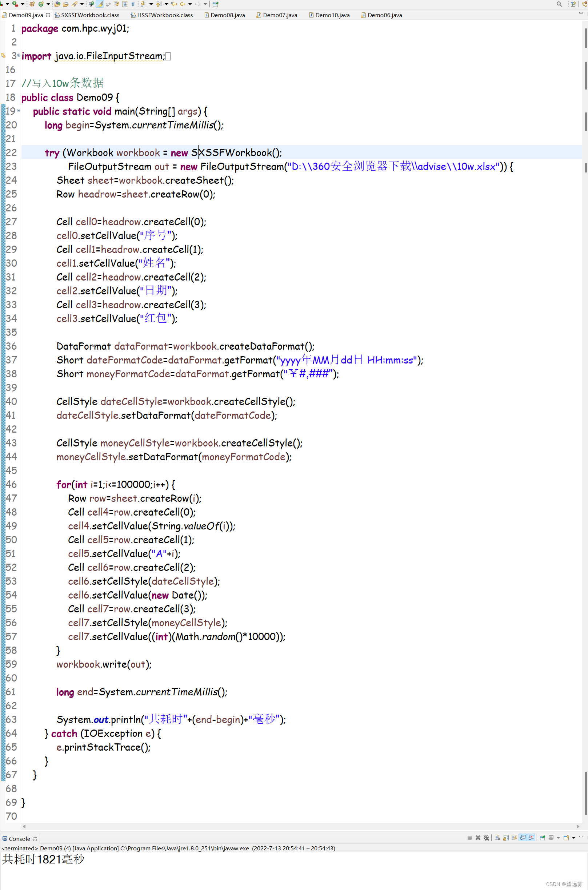
Task: Click the Forward navigation arrow
Action: click(198, 4)
